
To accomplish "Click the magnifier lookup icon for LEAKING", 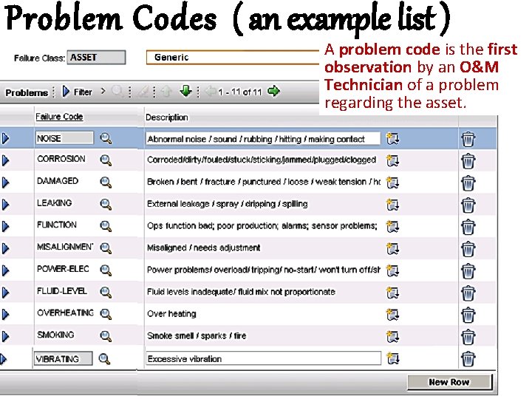I will coord(106,204).
